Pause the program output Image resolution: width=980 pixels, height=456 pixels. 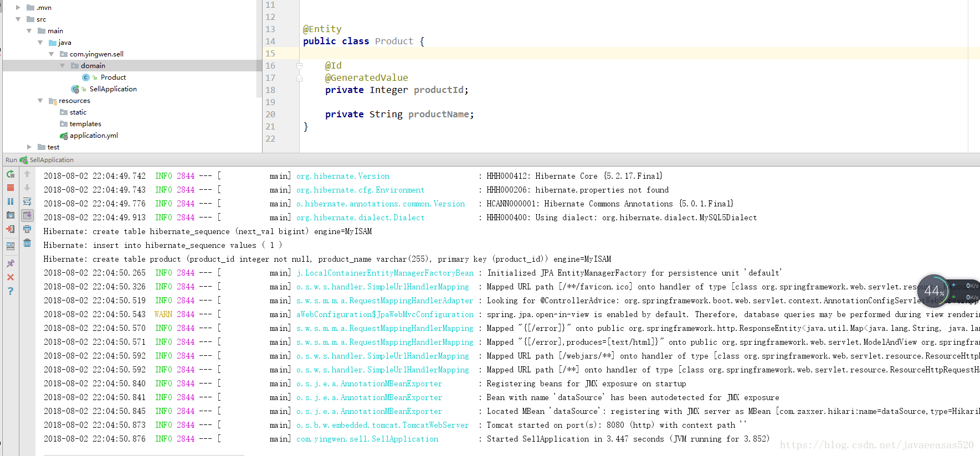[11, 201]
